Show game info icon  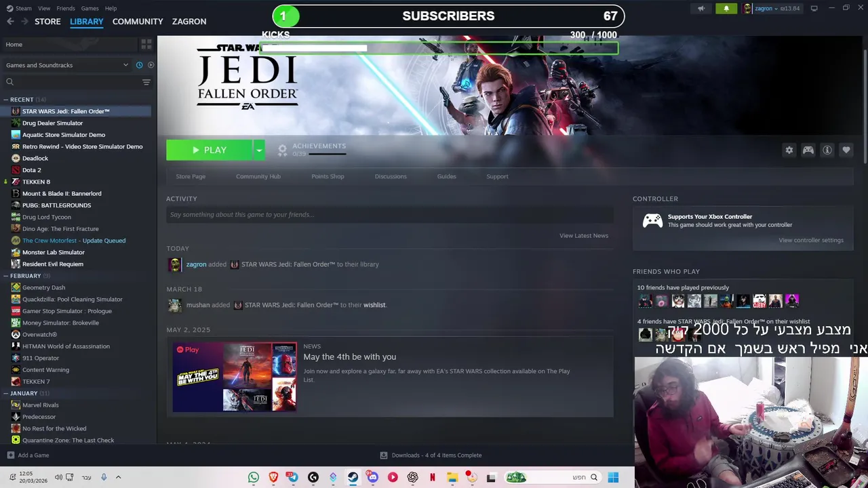(x=827, y=150)
